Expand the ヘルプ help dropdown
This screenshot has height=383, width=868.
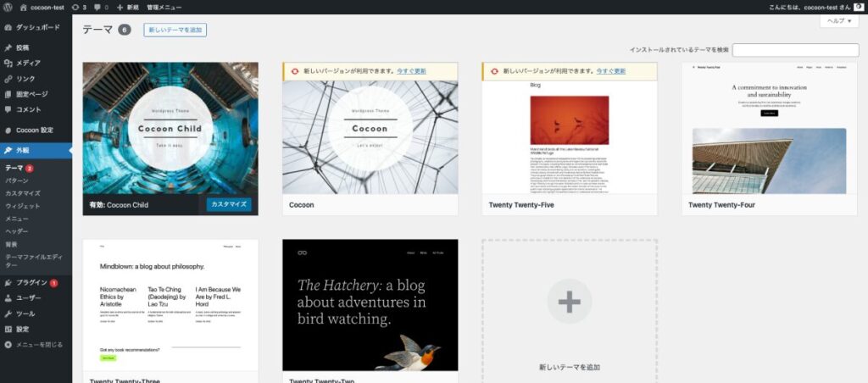[x=839, y=21]
